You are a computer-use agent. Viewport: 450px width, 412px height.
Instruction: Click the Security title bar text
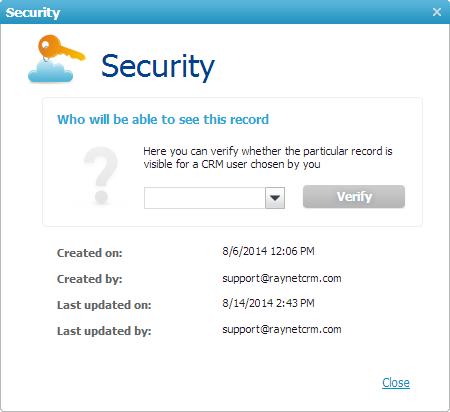tap(33, 13)
